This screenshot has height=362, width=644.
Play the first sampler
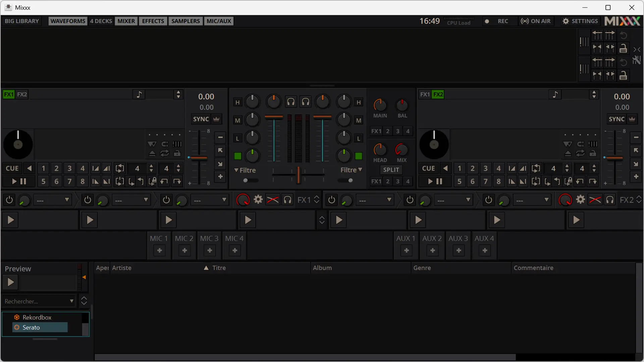click(10, 220)
